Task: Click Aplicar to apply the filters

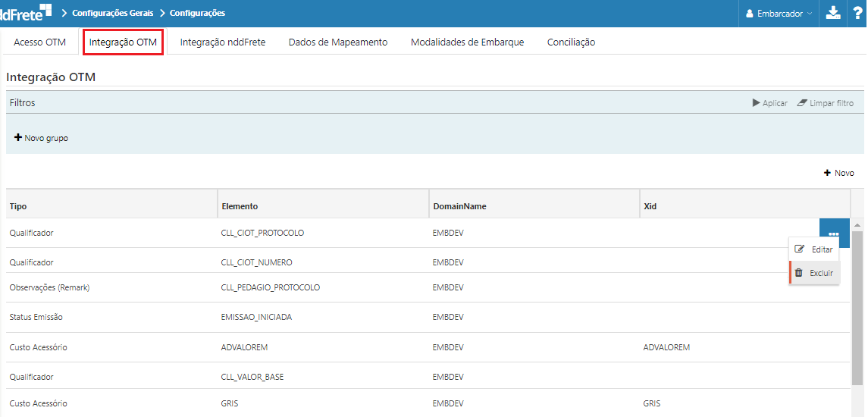Action: [769, 103]
